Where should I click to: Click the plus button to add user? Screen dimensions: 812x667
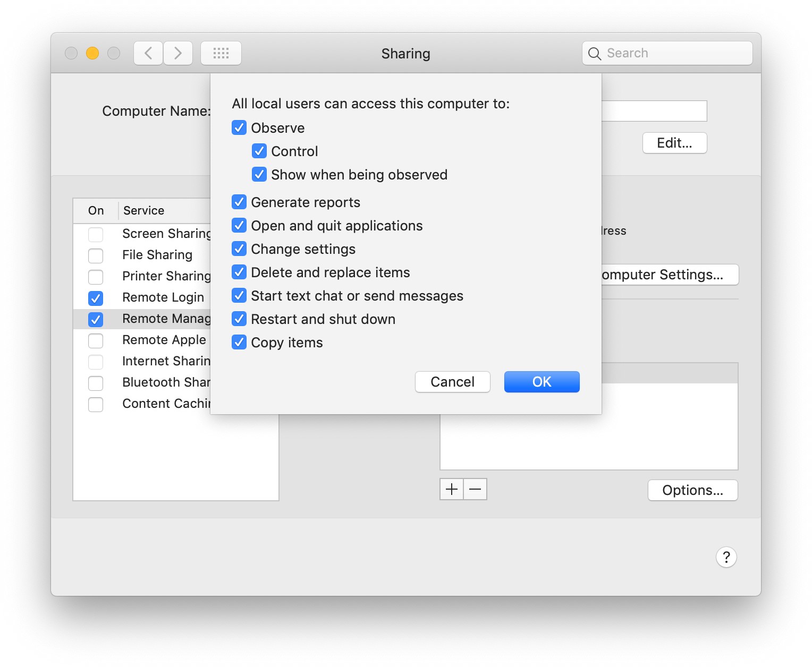452,489
